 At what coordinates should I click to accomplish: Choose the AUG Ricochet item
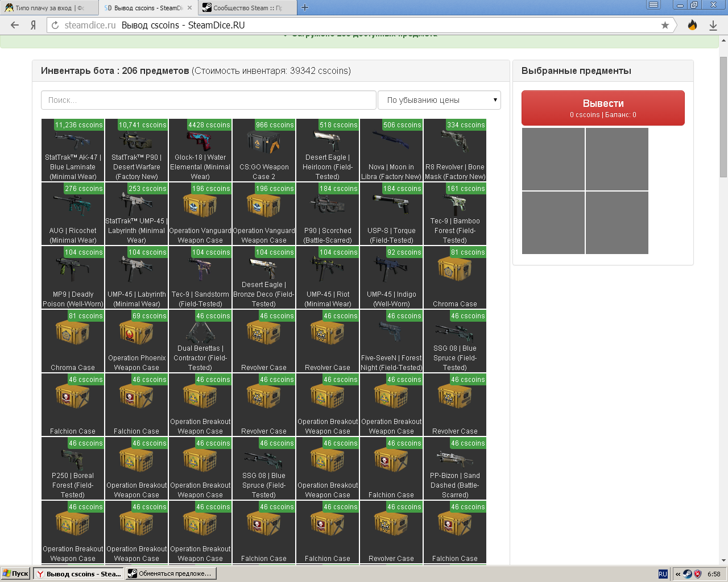[73, 214]
